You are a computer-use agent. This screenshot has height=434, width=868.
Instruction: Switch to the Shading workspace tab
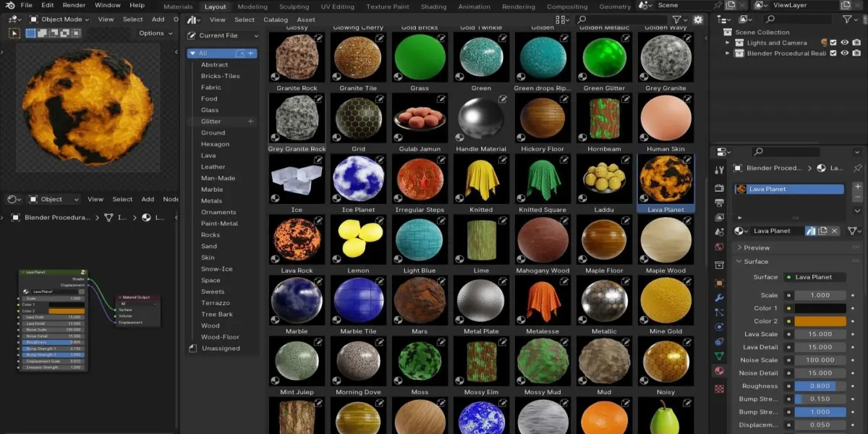point(433,7)
